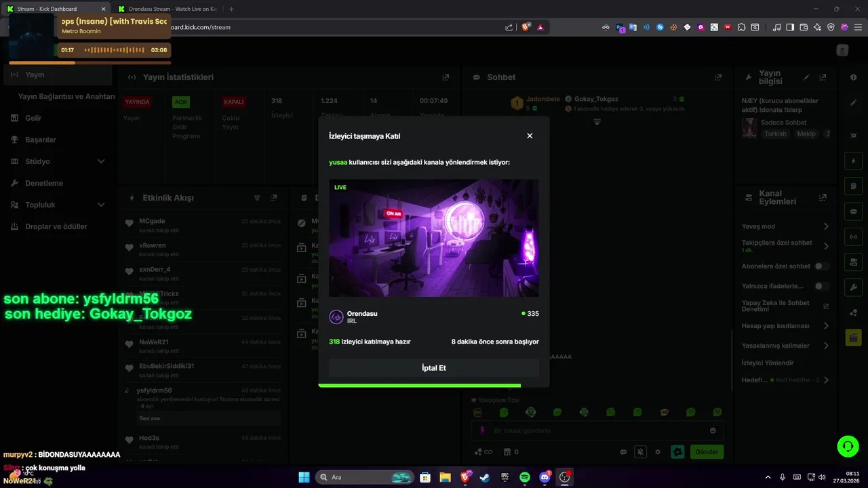Click the Orendasu channel avatar
The height and width of the screenshot is (488, 868).
click(336, 317)
